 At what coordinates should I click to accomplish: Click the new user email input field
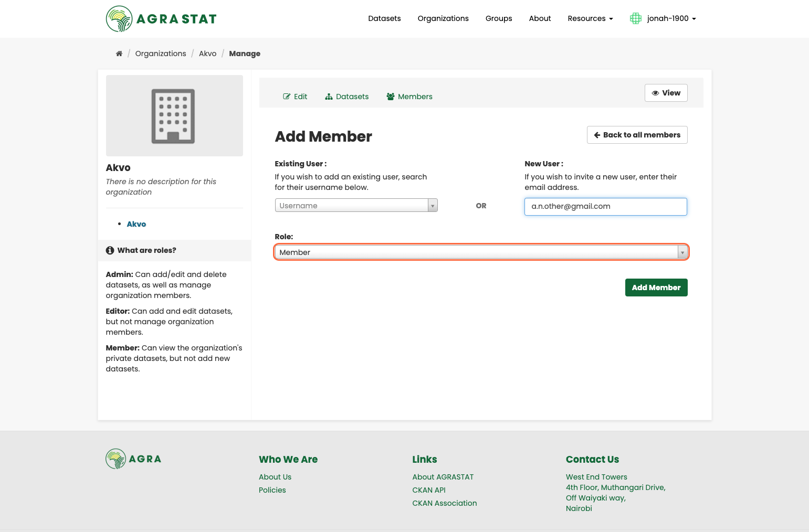pyautogui.click(x=606, y=206)
